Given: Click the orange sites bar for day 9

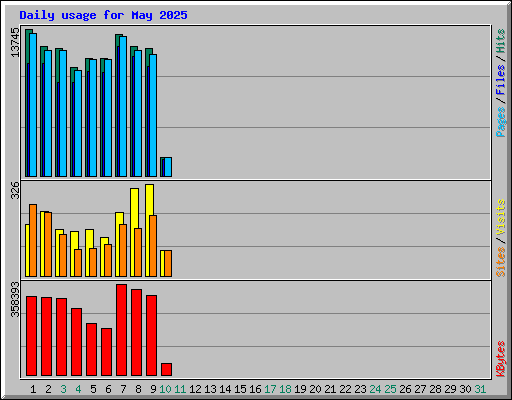Looking at the screenshot, I should pos(153,246).
